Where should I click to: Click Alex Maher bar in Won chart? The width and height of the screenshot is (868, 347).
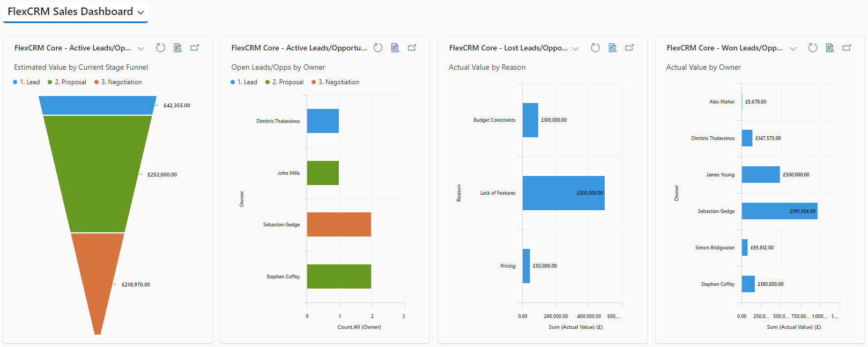(x=743, y=101)
